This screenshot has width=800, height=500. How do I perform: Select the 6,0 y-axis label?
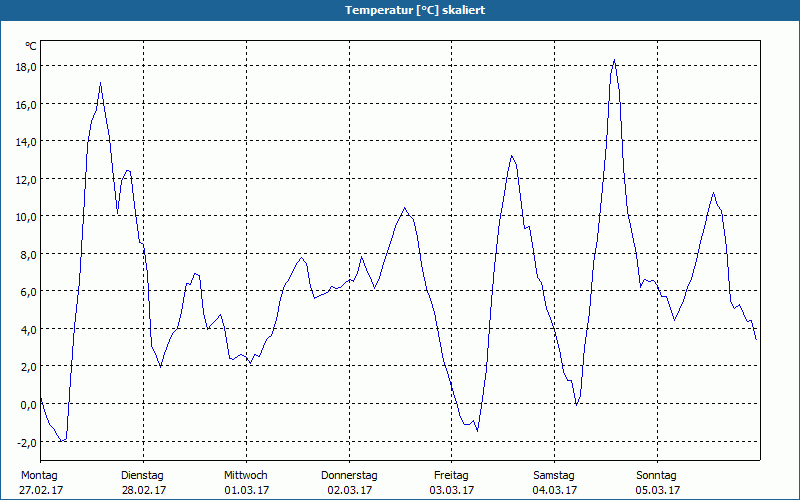[x=29, y=292]
